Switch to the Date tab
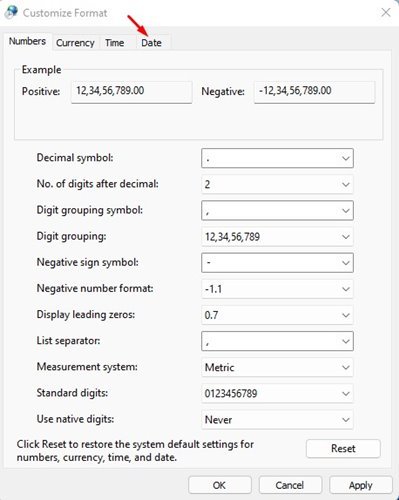 tap(152, 43)
